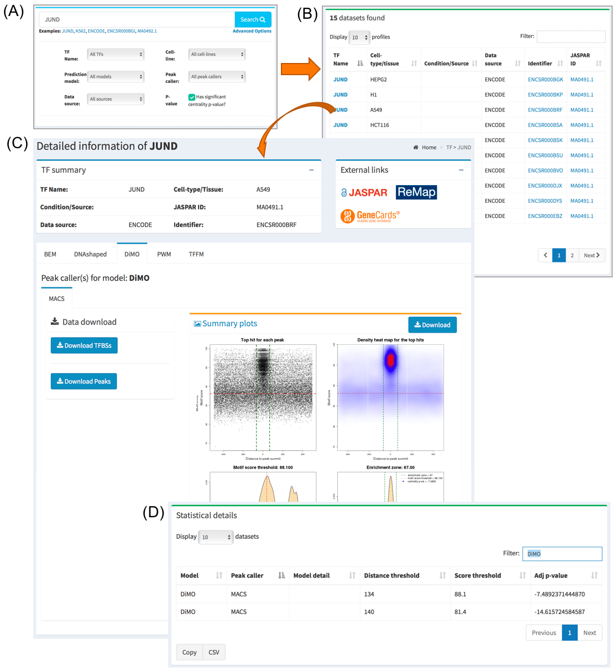This screenshot has height=672, width=616.
Task: Click Download TFBSs button
Action: tap(84, 345)
